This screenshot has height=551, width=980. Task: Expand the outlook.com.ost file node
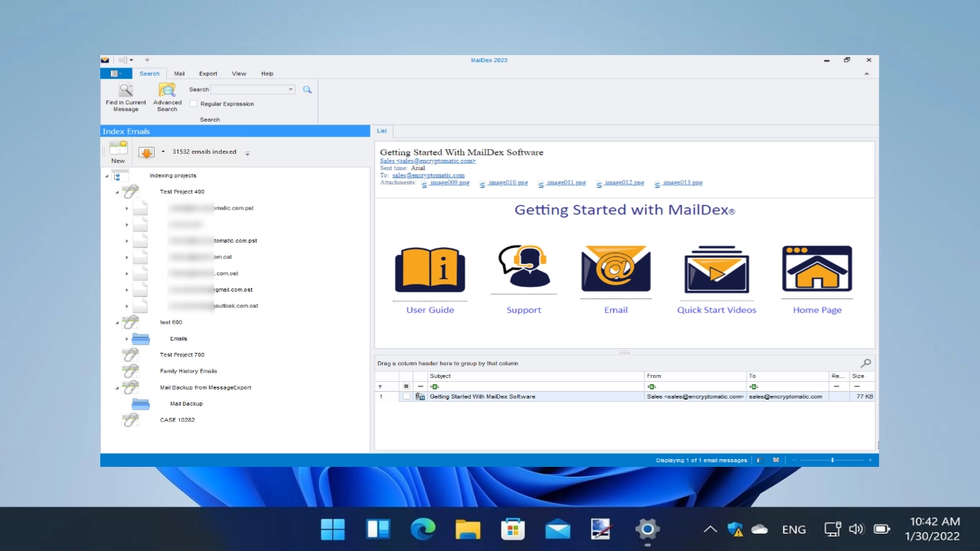point(127,306)
